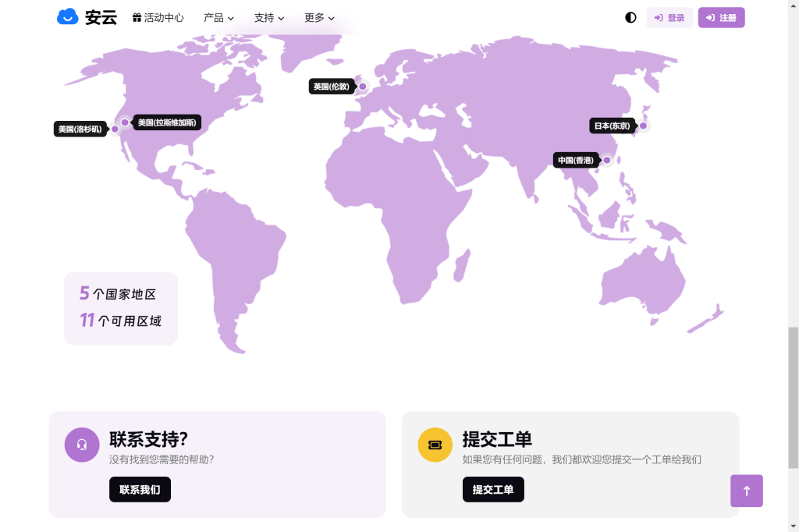Image resolution: width=799 pixels, height=532 pixels.
Task: Click the headset icon on the 联系支持 card
Action: tap(82, 444)
